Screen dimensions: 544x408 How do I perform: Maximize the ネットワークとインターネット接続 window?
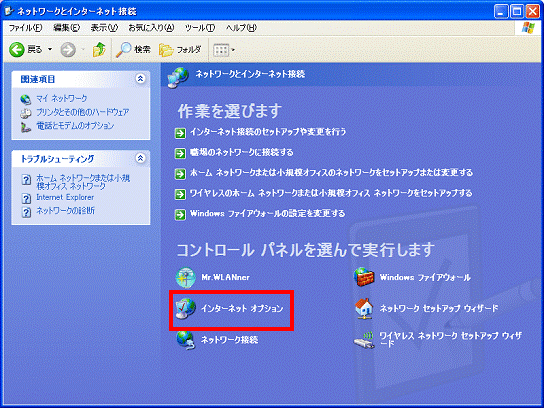click(x=517, y=12)
